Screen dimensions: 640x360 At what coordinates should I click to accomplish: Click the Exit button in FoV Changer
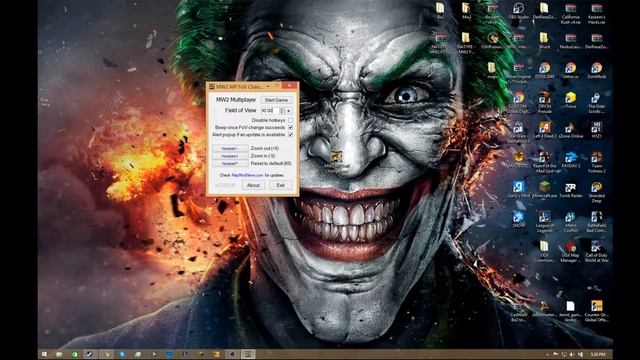[280, 185]
